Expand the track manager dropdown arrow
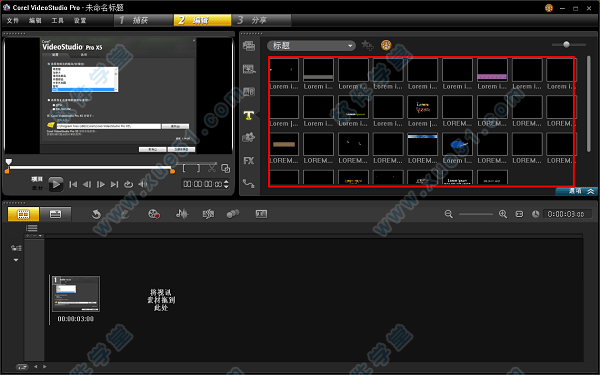This screenshot has width=600, height=375. 16,260
